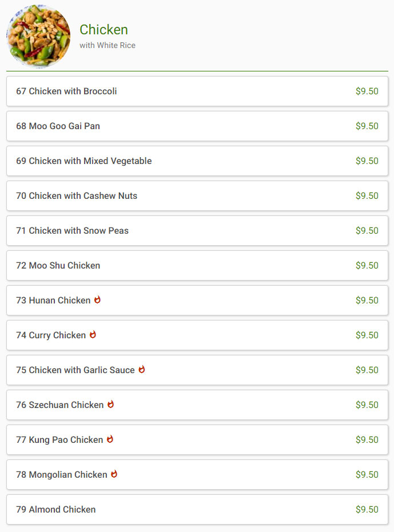The height and width of the screenshot is (532, 394).
Task: Choose 79 Almond Chicken
Action: (x=197, y=509)
